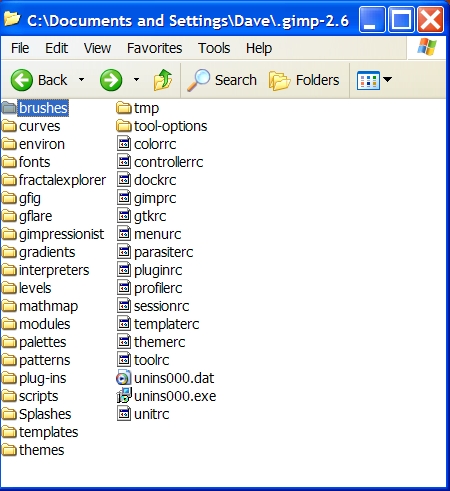
Task: Open the Favorites menu
Action: [x=154, y=48]
